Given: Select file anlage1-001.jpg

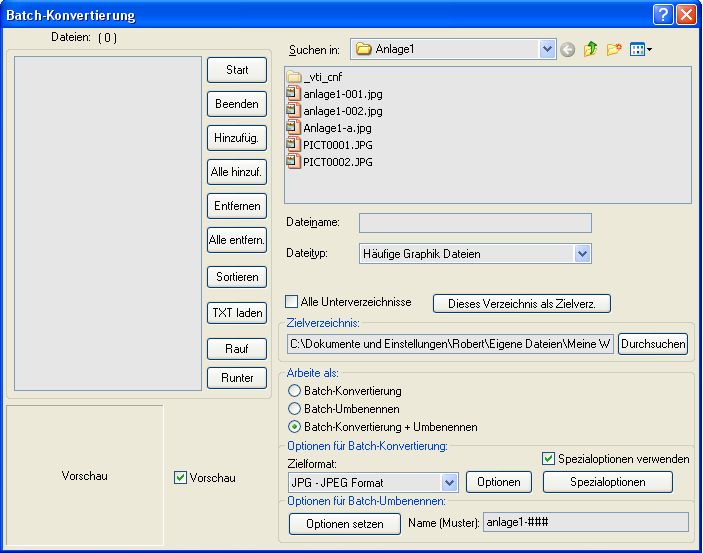Looking at the screenshot, I should [341, 94].
